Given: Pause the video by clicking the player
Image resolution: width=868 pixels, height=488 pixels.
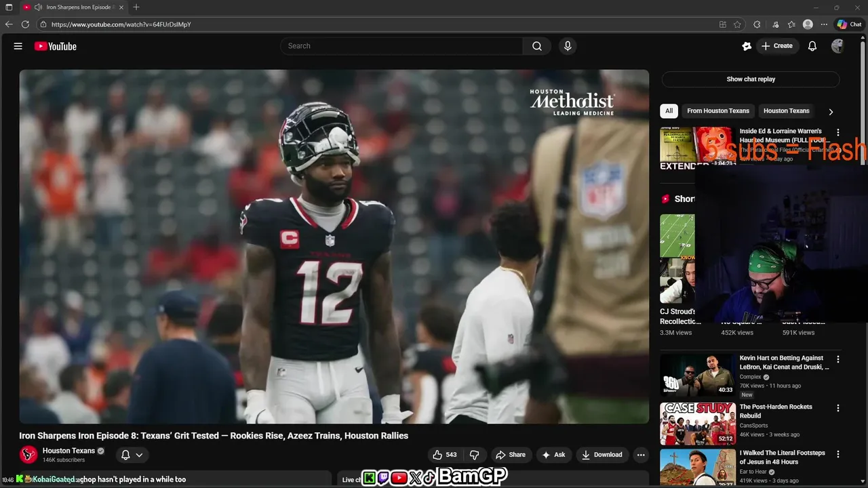Looking at the screenshot, I should [334, 247].
